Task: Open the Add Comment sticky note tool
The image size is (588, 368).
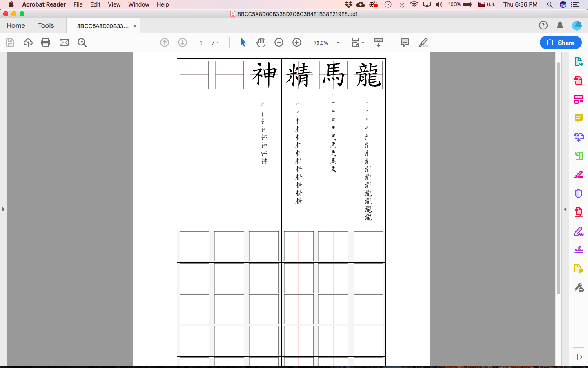Action: pyautogui.click(x=405, y=43)
